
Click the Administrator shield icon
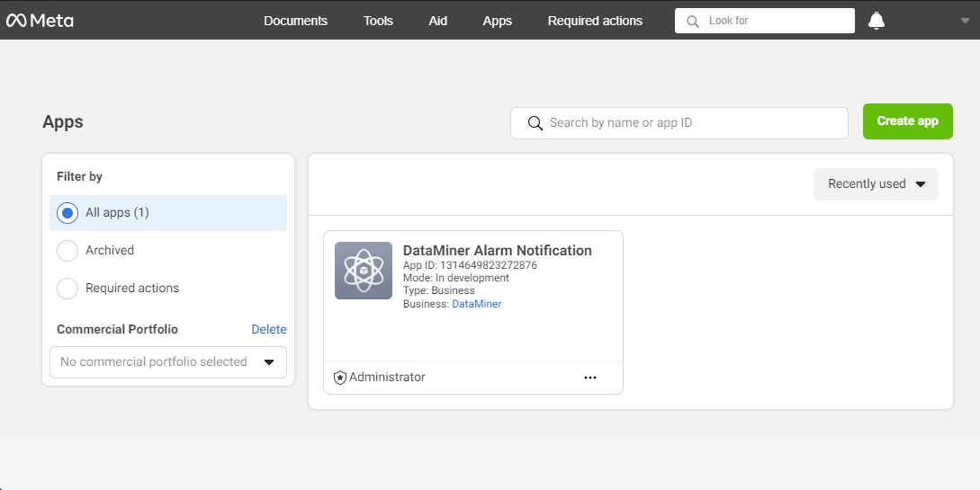click(340, 378)
